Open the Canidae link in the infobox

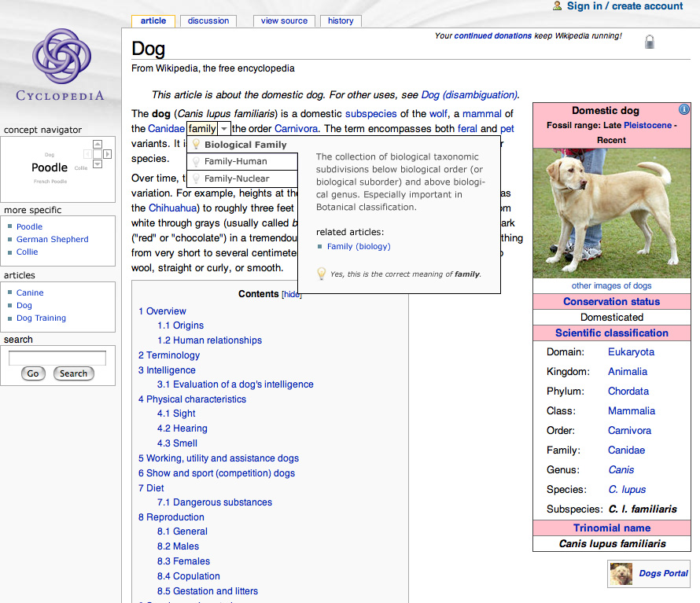pos(626,450)
